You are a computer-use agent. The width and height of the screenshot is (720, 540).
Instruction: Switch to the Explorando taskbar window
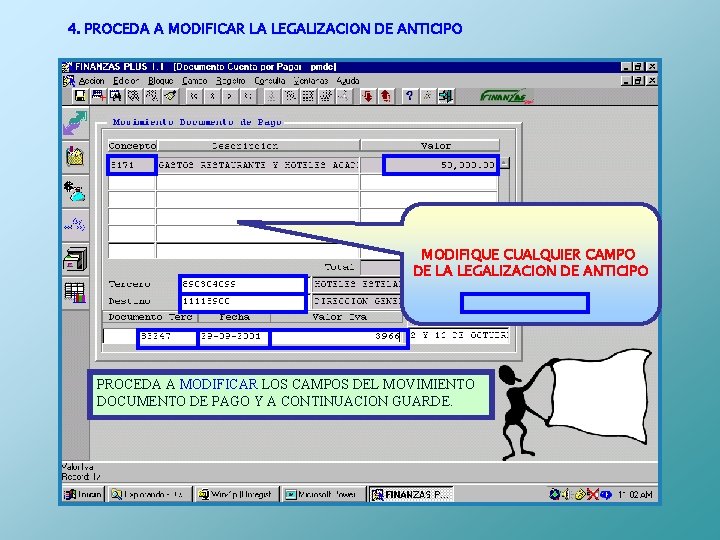pos(149,495)
